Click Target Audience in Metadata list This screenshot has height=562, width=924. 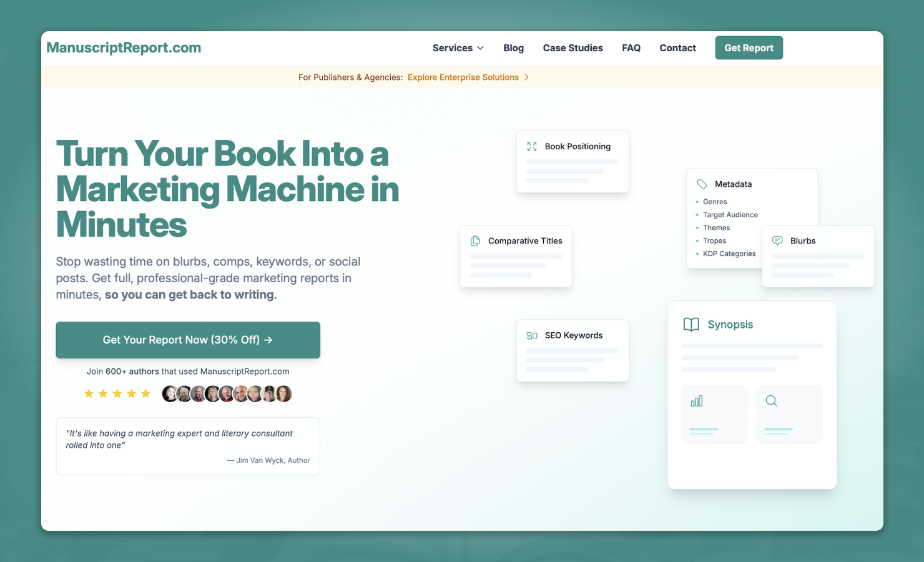click(x=730, y=215)
